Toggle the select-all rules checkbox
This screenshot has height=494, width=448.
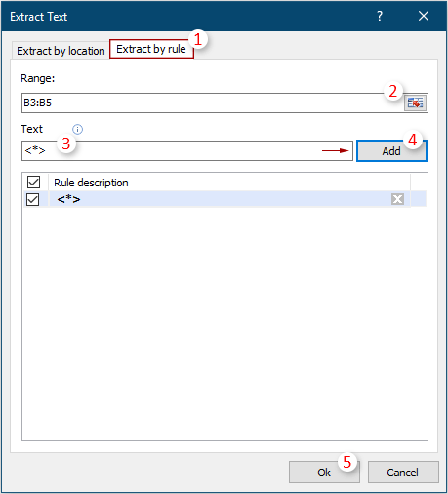(x=33, y=183)
